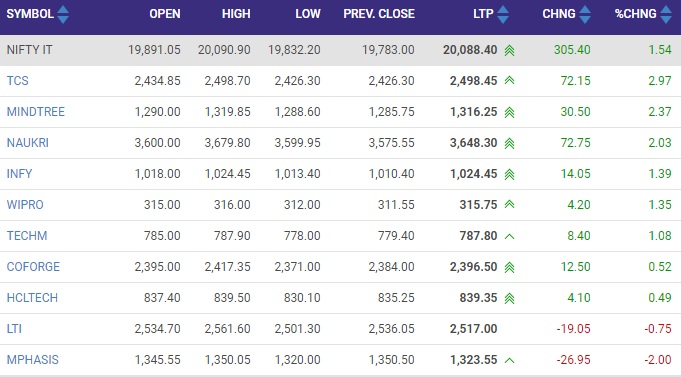Viewport: 681px width, 377px height.
Task: Click the TECHM single up-arrow indicator
Action: tap(509, 236)
